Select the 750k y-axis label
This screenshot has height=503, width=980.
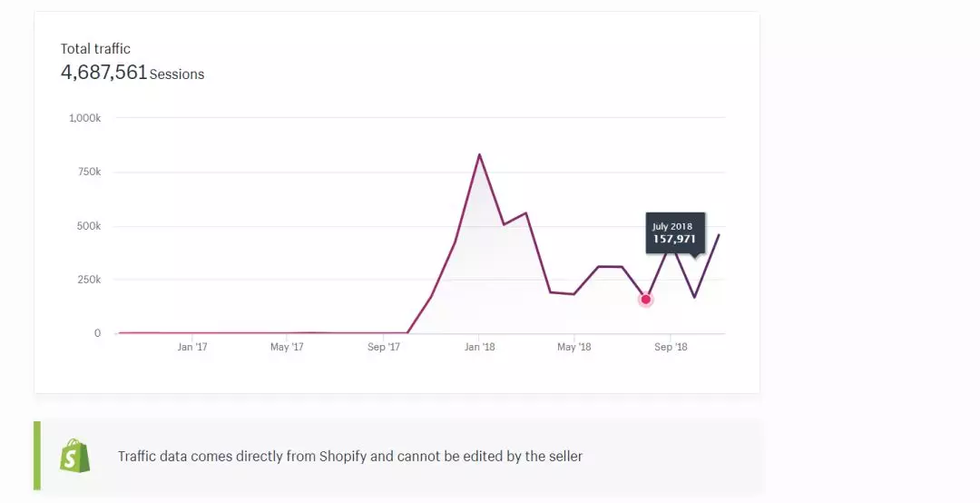click(x=88, y=172)
